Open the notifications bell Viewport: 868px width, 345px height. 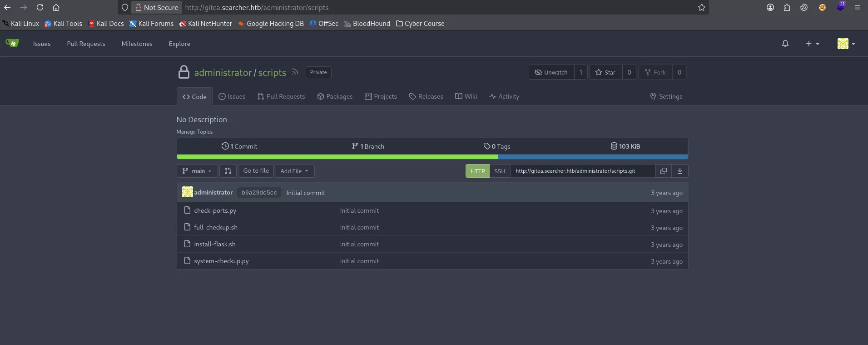click(x=785, y=44)
